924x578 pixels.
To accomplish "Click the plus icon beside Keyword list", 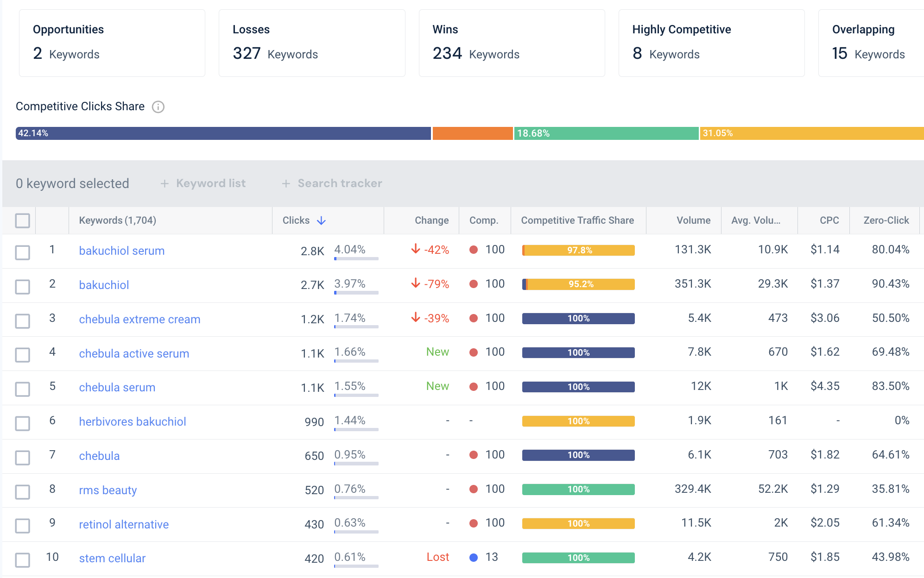I will [x=165, y=184].
